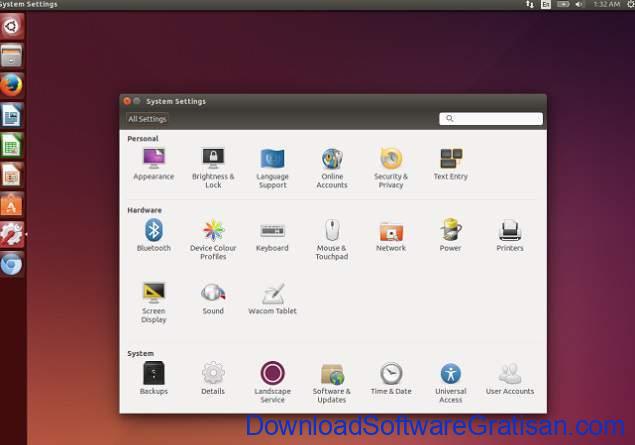
Task: Launch Files manager from launcher
Action: 12,56
